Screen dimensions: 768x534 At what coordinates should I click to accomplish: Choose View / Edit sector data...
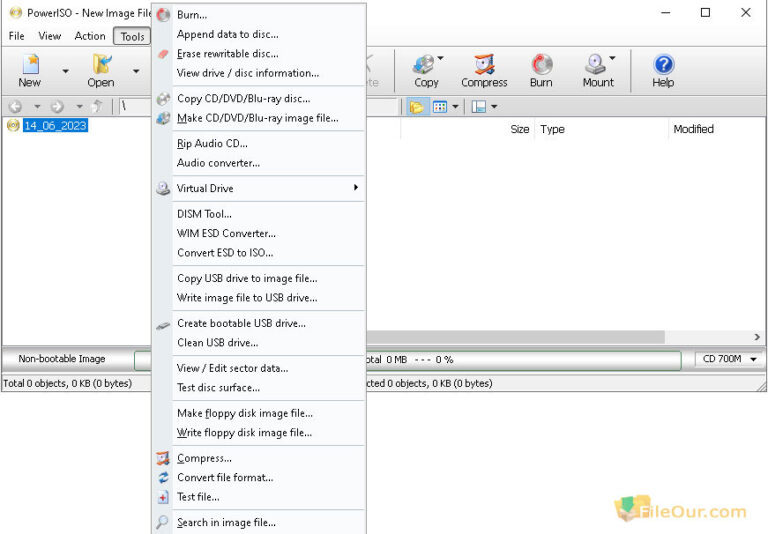click(x=260, y=368)
